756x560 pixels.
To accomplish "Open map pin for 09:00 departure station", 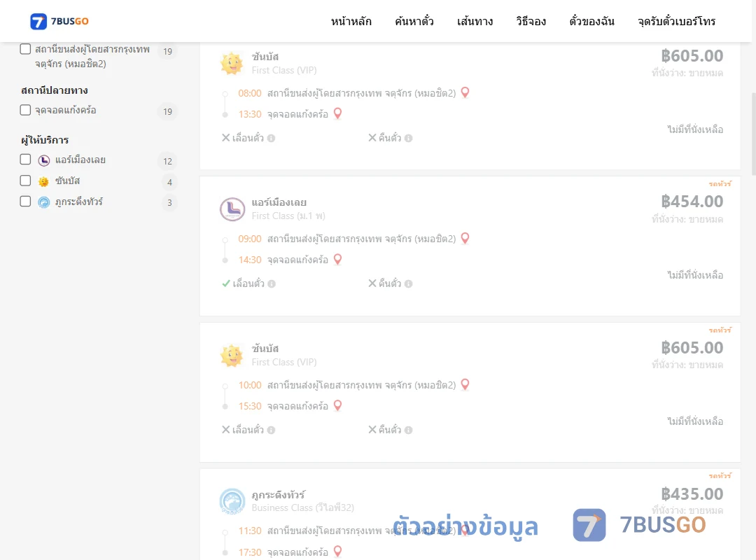I will [465, 238].
